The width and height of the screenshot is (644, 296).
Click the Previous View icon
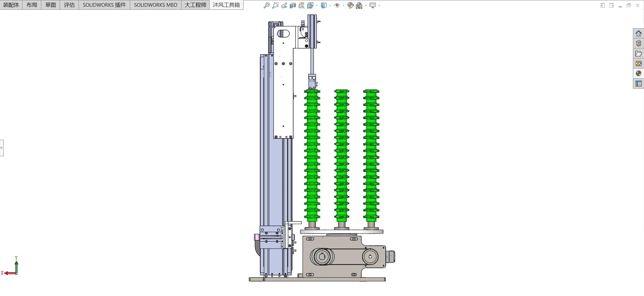click(284, 5)
